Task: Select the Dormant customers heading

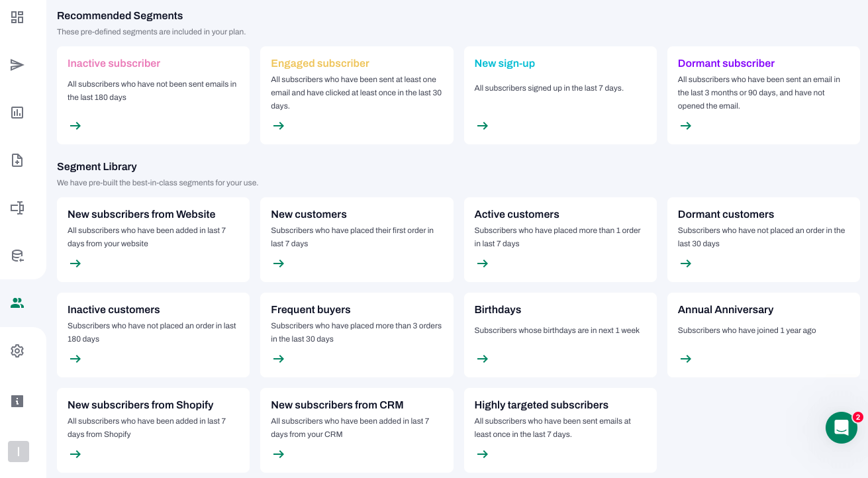Action: (726, 215)
